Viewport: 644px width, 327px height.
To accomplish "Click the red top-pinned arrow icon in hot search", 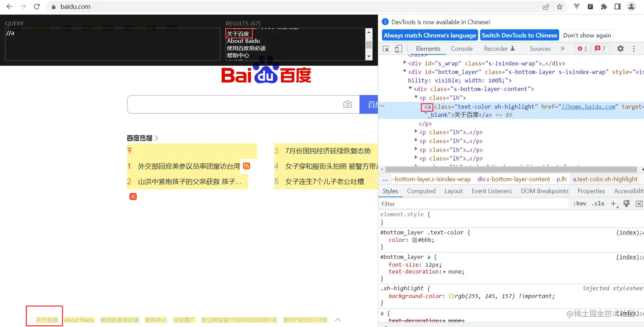I will [x=129, y=151].
